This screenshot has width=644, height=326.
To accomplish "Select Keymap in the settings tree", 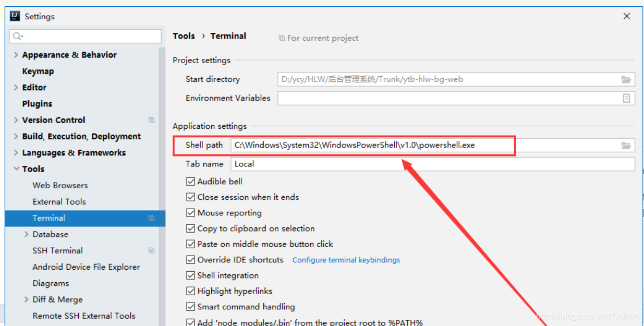I will (x=38, y=71).
